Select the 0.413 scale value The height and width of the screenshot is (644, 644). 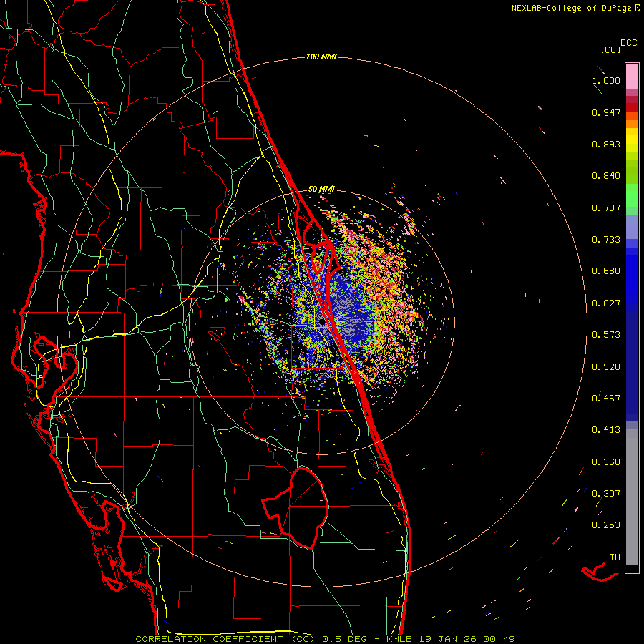click(x=606, y=430)
